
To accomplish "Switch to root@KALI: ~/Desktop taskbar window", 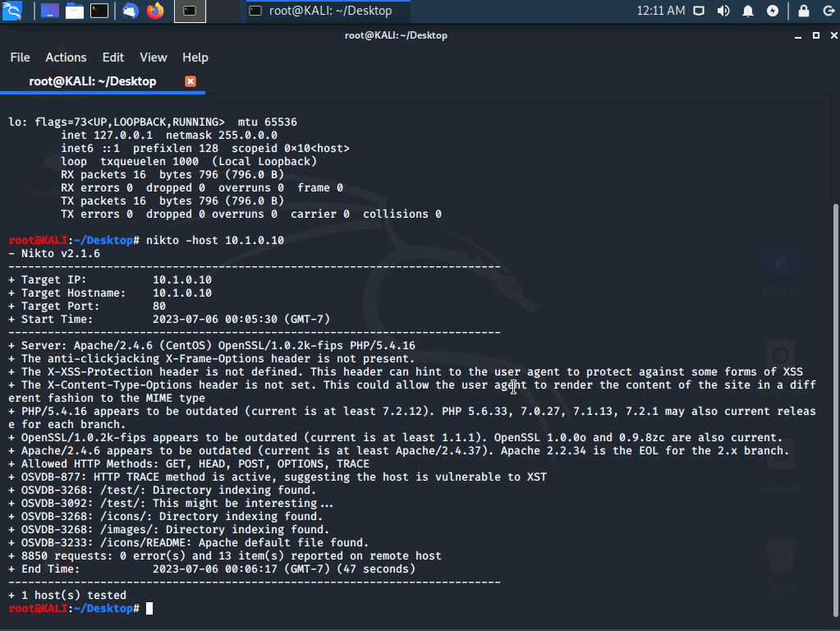I will coord(328,11).
